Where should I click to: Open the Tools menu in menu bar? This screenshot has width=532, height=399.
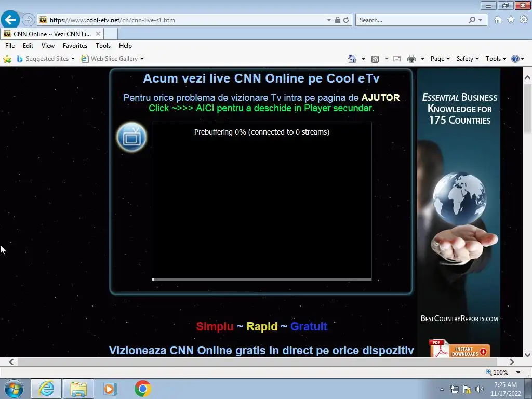(x=103, y=46)
